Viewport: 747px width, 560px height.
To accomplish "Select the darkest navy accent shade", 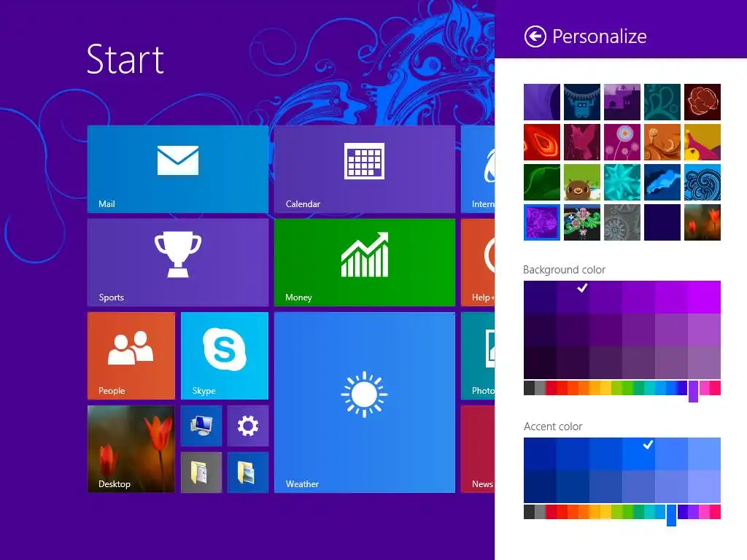I will tap(540, 486).
